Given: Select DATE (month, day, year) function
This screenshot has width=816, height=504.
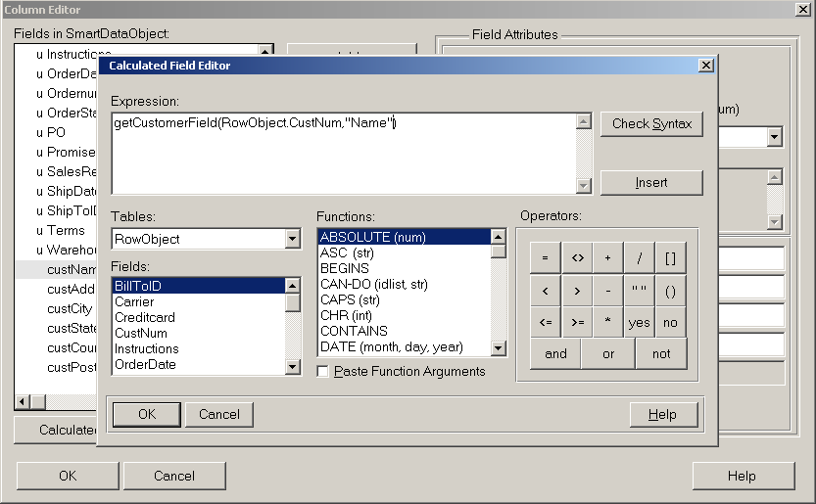Looking at the screenshot, I should 405,346.
